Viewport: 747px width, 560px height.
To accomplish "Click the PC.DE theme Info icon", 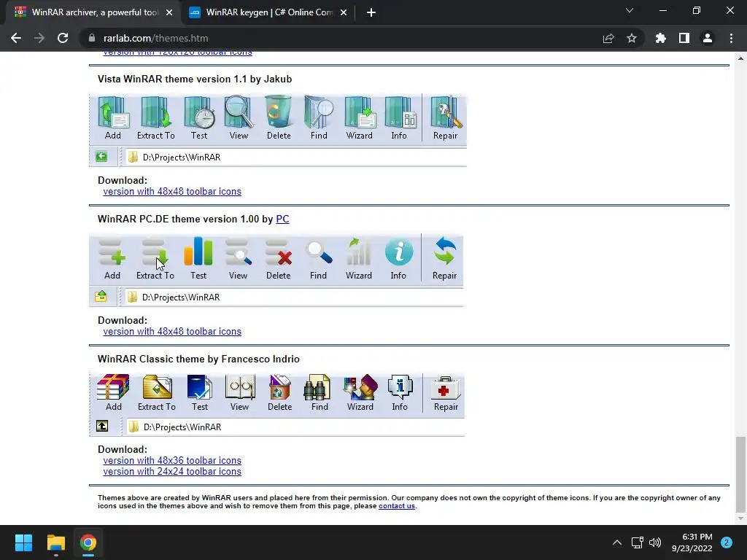I will tap(399, 252).
